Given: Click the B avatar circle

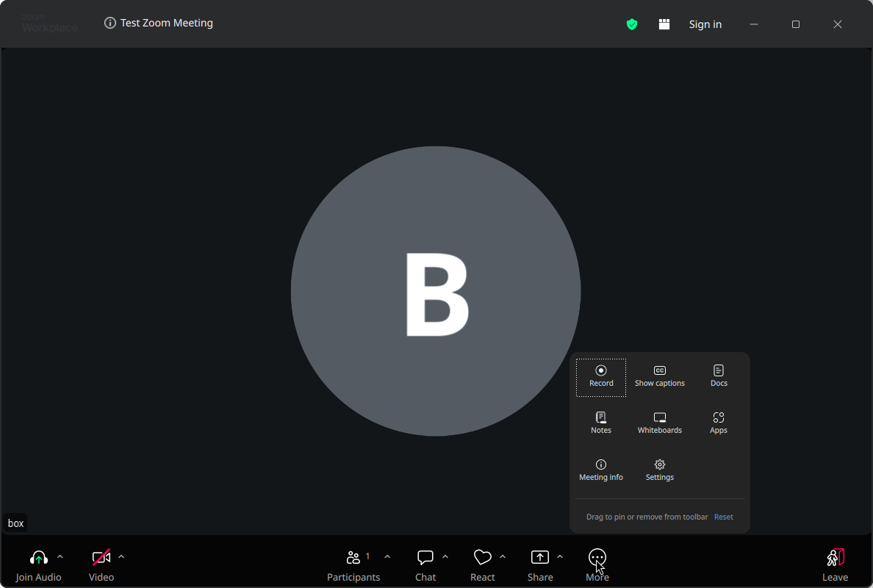Looking at the screenshot, I should (x=436, y=291).
